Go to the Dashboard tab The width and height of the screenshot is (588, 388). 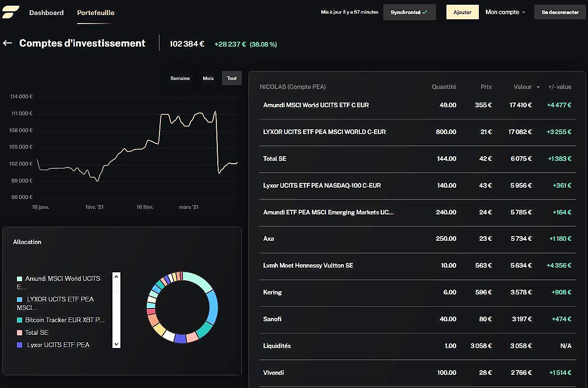point(46,13)
